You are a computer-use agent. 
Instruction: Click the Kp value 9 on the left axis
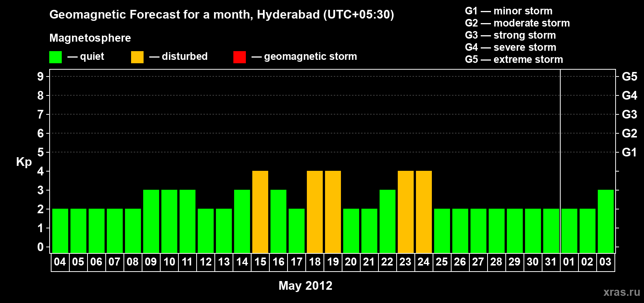tap(41, 77)
